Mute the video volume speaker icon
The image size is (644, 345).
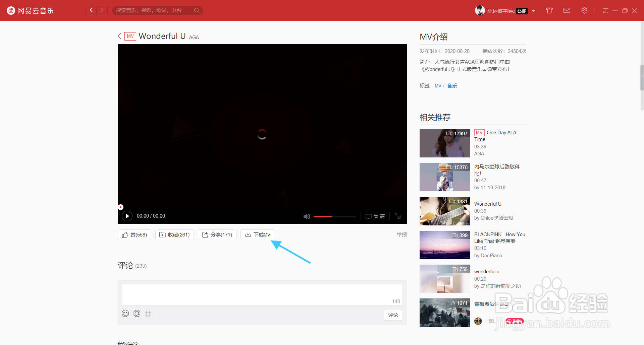307,216
